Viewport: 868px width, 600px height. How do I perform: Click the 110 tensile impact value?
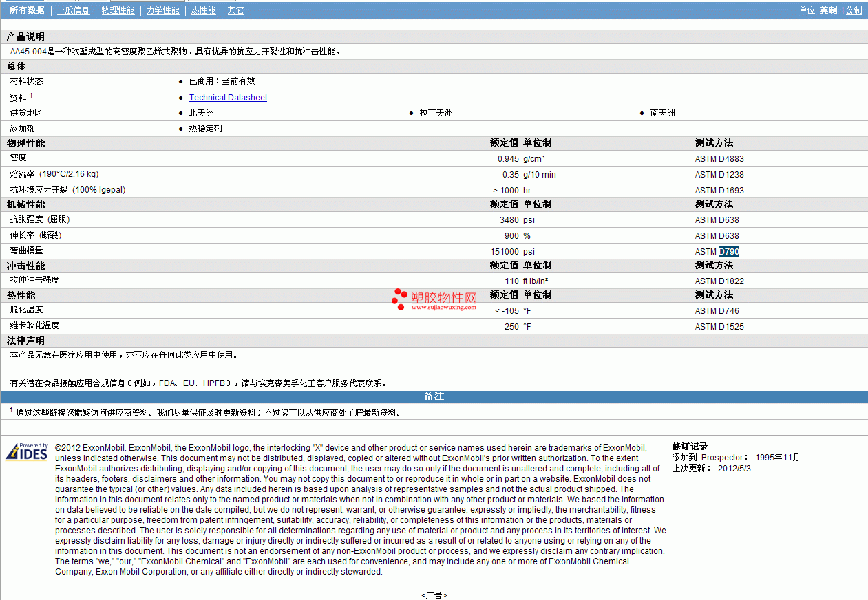[x=512, y=281]
